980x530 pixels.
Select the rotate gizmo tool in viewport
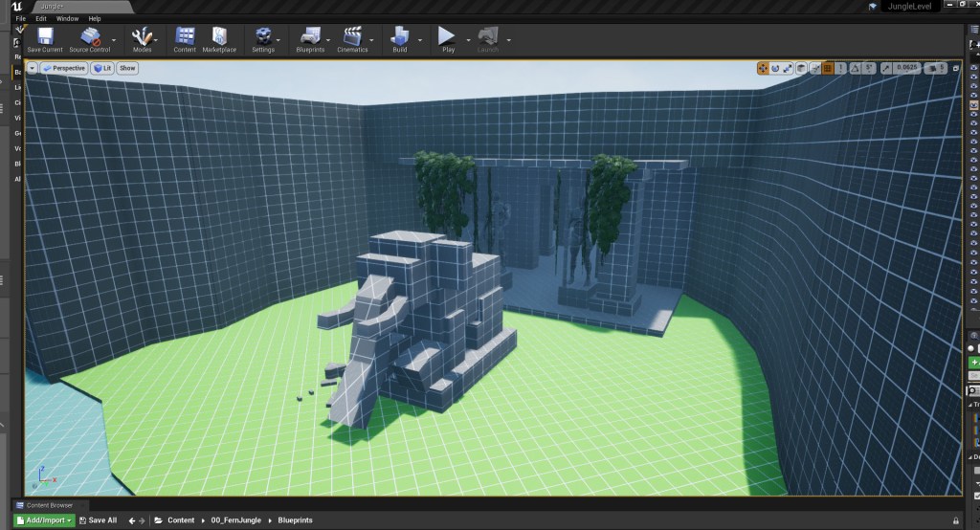click(x=775, y=68)
